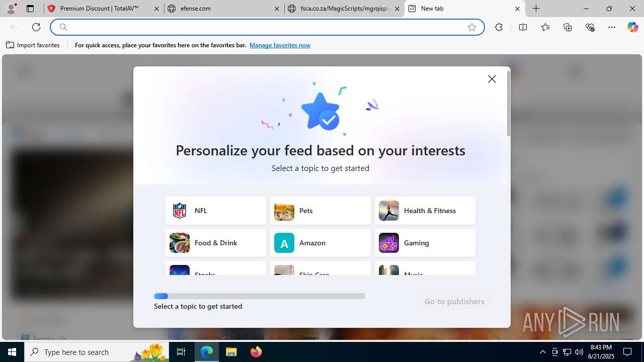Viewport: 644px width, 362px height.
Task: Select the Health & Fitness topic
Action: tap(425, 211)
